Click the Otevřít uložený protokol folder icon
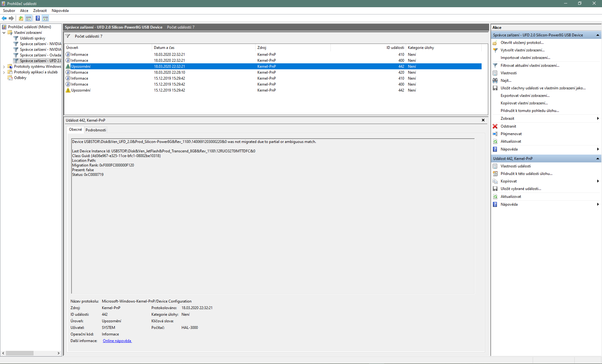 [495, 43]
